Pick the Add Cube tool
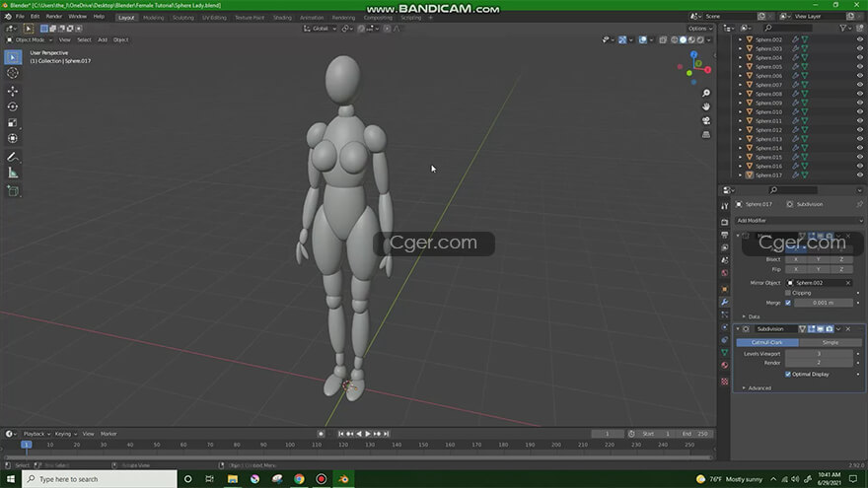Screen dimensions: 868x488 (x=13, y=191)
